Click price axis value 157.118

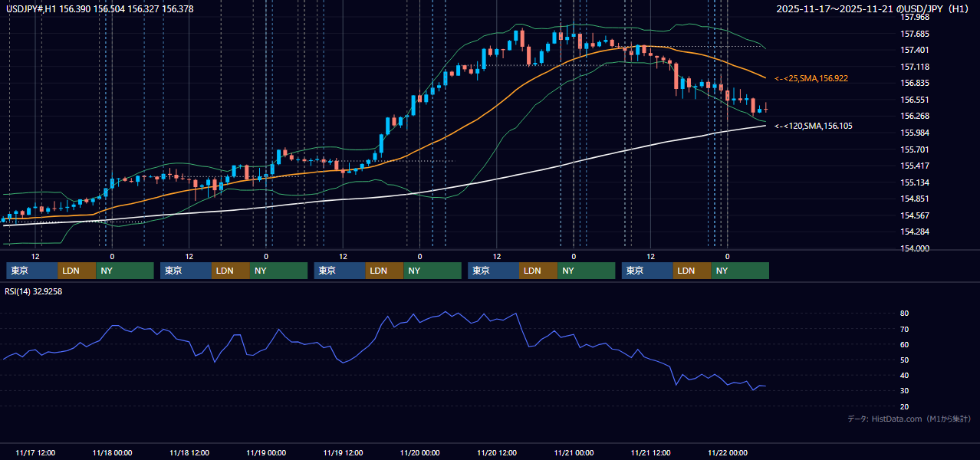coord(915,67)
